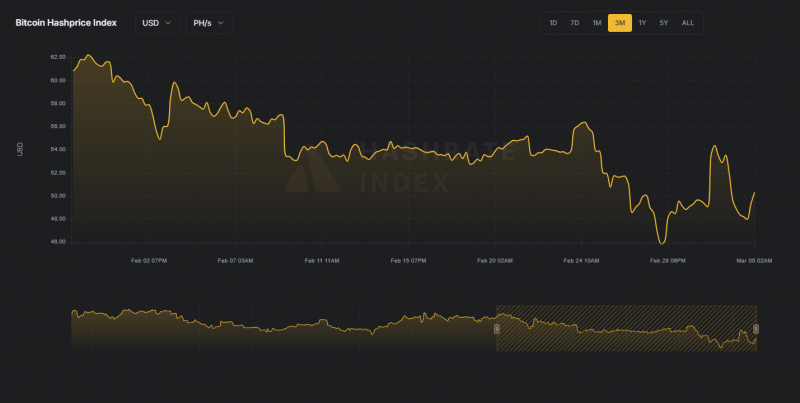Open the USD currency dropdown
This screenshot has height=403, width=800.
(x=157, y=23)
